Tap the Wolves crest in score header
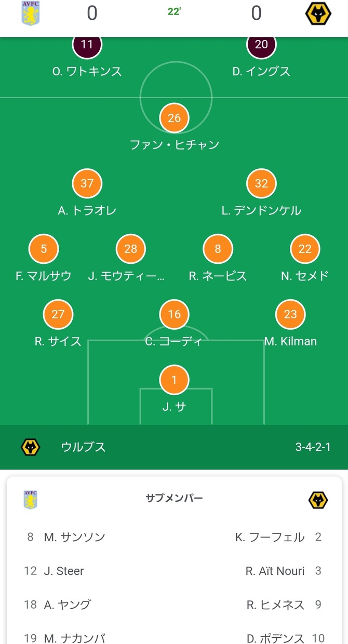Image resolution: width=348 pixels, height=644 pixels. pos(318,13)
